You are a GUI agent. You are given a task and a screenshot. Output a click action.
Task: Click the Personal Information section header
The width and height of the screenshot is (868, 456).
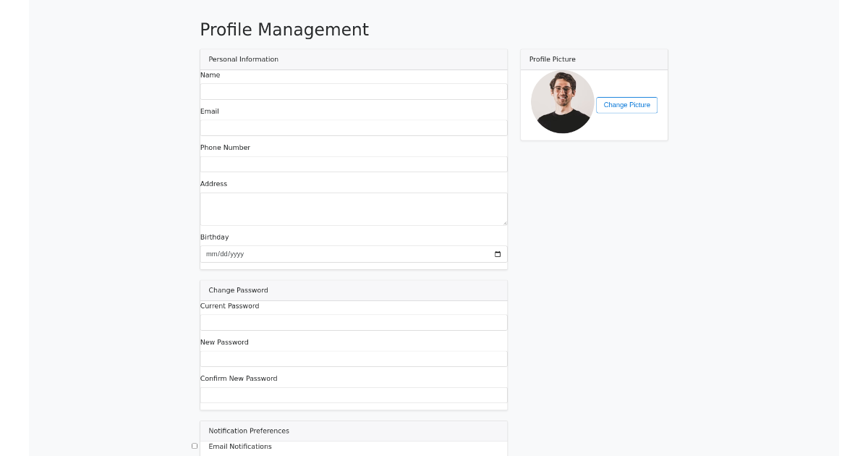tap(242, 59)
